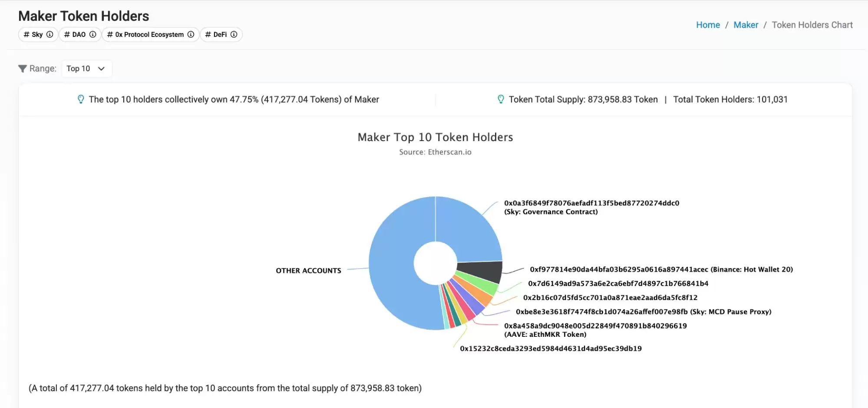Select the # Sky tag

(x=33, y=35)
